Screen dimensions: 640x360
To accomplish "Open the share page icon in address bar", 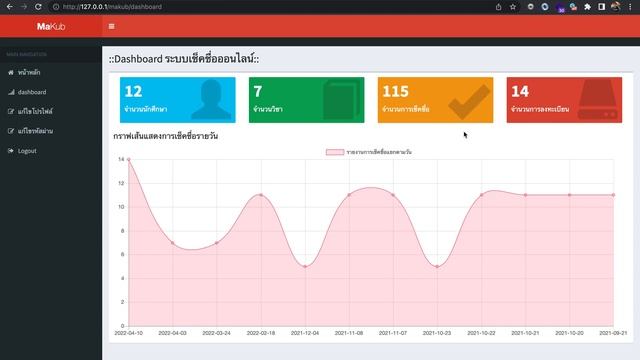I will tap(498, 7).
